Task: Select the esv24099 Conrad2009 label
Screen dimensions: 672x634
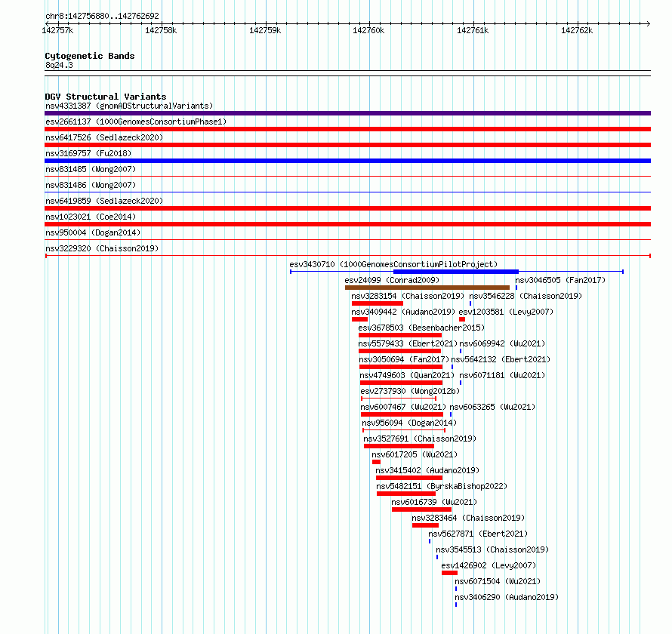Action: [392, 280]
